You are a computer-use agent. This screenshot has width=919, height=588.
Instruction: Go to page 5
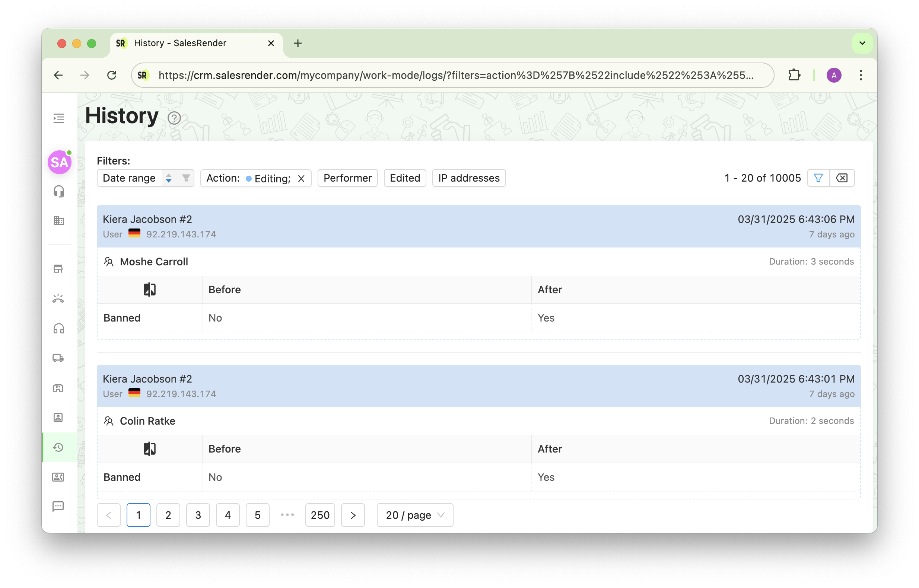point(257,515)
